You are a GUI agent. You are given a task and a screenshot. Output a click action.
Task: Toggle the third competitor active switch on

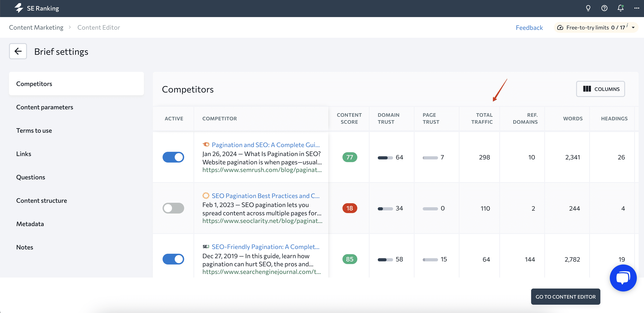pos(173,259)
